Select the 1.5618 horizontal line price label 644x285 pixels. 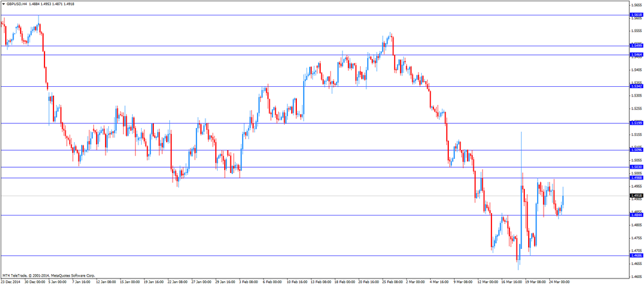tap(636, 15)
